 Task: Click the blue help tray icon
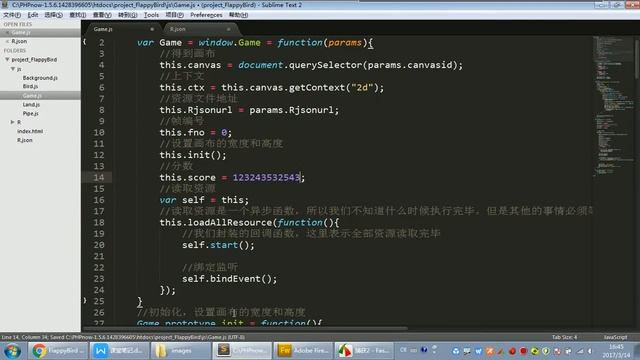(x=424, y=350)
